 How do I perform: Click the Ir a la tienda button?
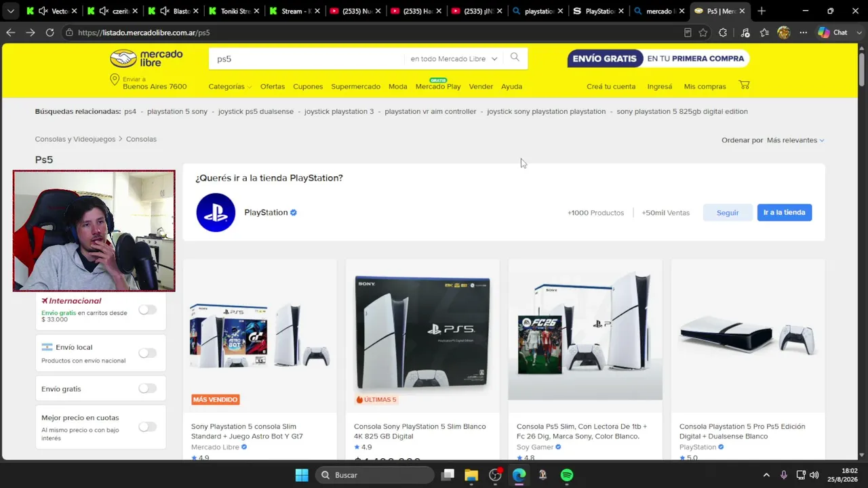785,213
